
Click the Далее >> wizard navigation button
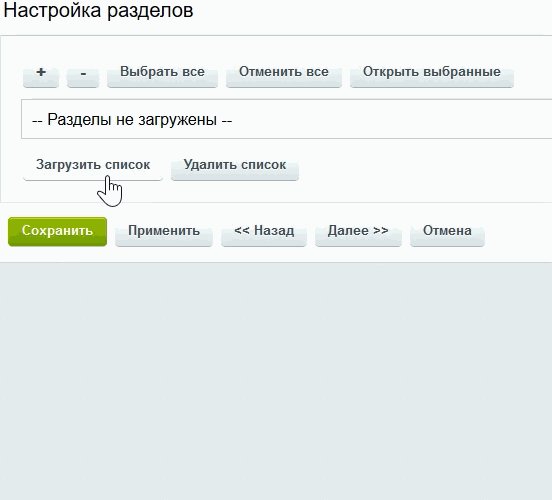point(358,231)
